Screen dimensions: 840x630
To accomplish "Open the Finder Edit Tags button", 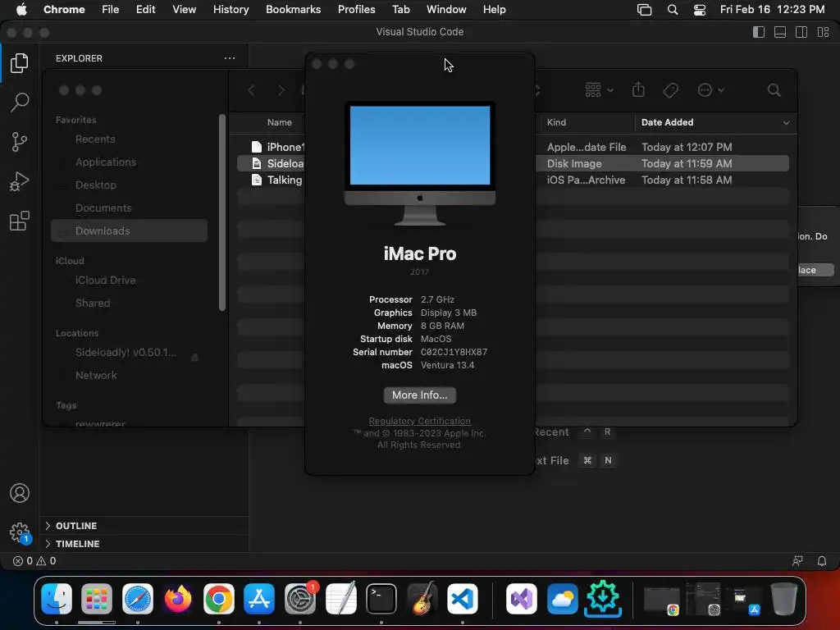I will click(x=671, y=90).
